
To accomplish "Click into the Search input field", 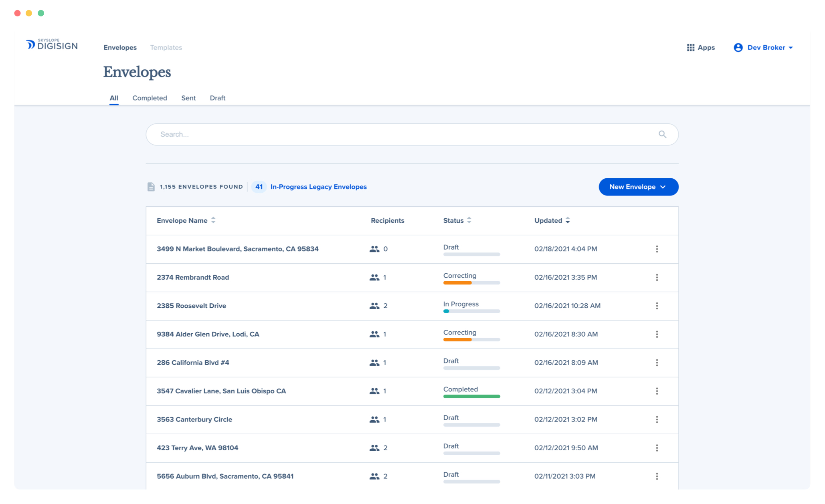I will point(401,135).
